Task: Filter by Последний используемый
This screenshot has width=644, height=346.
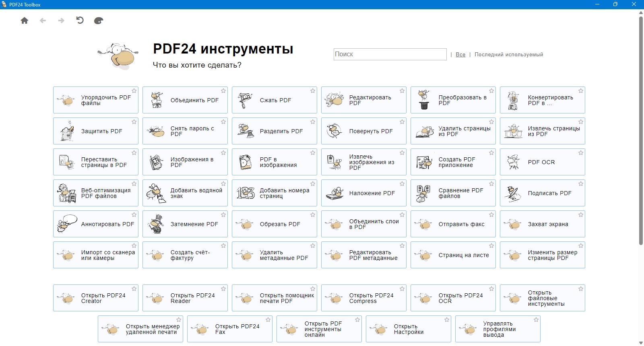Action: click(x=509, y=55)
